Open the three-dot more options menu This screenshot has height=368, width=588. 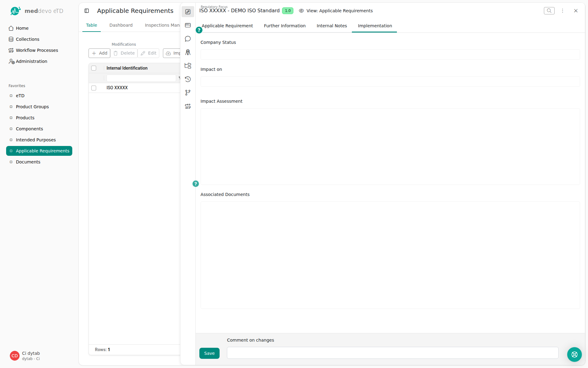(x=562, y=11)
